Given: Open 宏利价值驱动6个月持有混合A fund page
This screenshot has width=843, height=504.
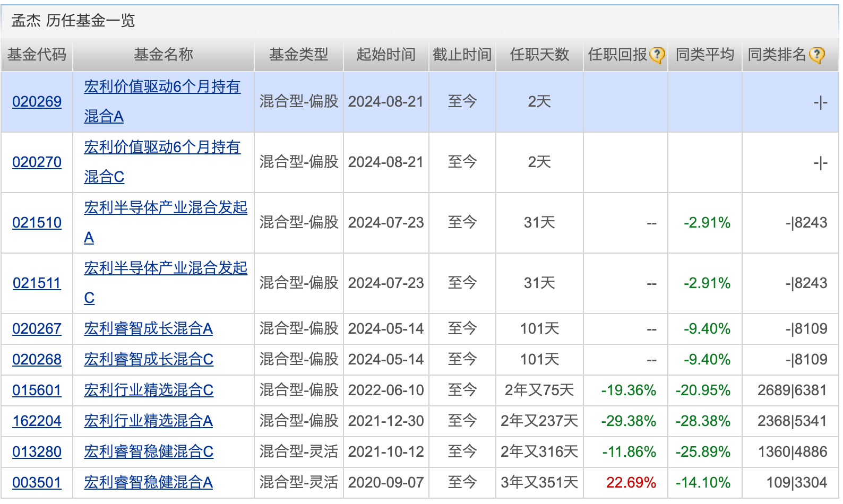Looking at the screenshot, I should (162, 87).
